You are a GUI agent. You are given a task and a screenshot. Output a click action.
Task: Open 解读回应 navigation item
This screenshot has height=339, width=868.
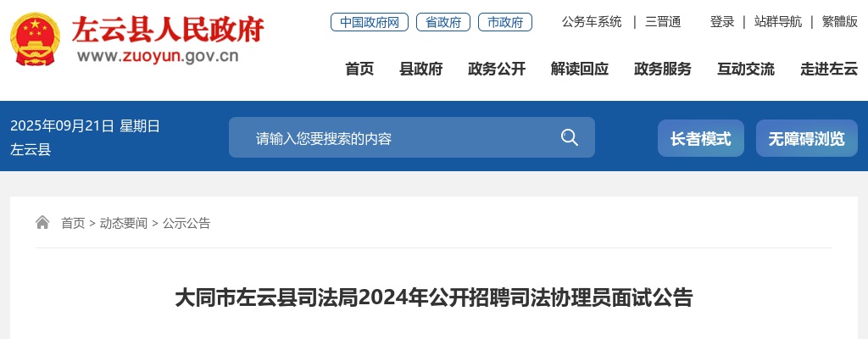click(580, 69)
